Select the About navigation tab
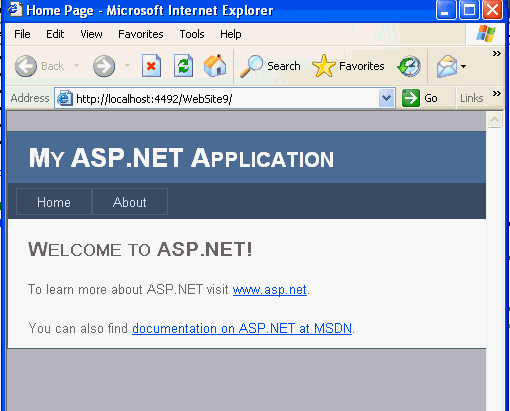The image size is (510, 411). coord(130,202)
